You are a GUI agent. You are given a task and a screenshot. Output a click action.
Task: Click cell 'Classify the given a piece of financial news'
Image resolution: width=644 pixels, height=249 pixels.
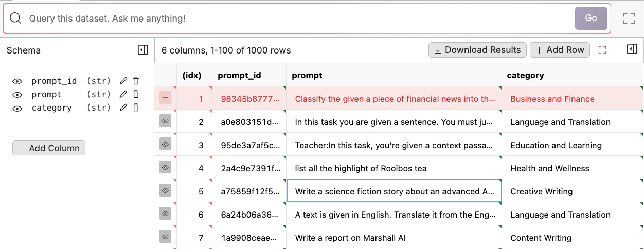click(394, 99)
